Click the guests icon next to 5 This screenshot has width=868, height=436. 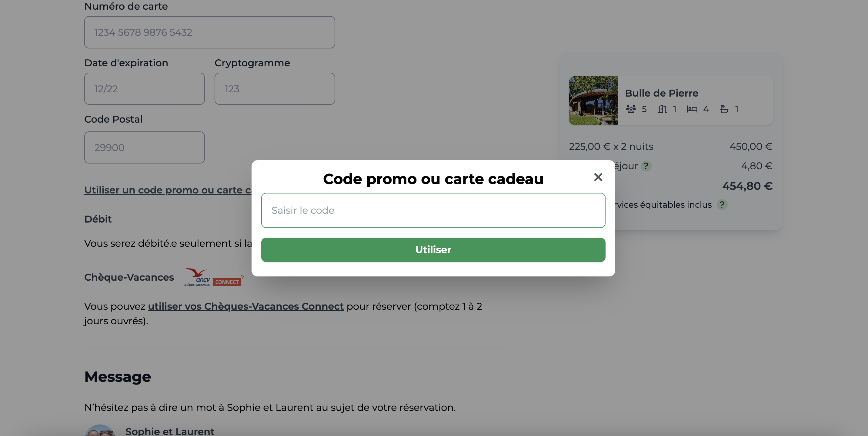(x=631, y=109)
